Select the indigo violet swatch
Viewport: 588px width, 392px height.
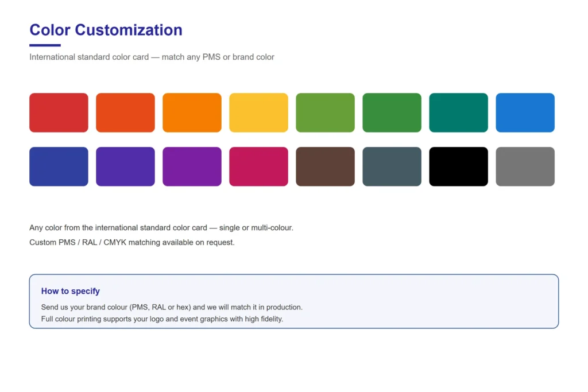125,166
